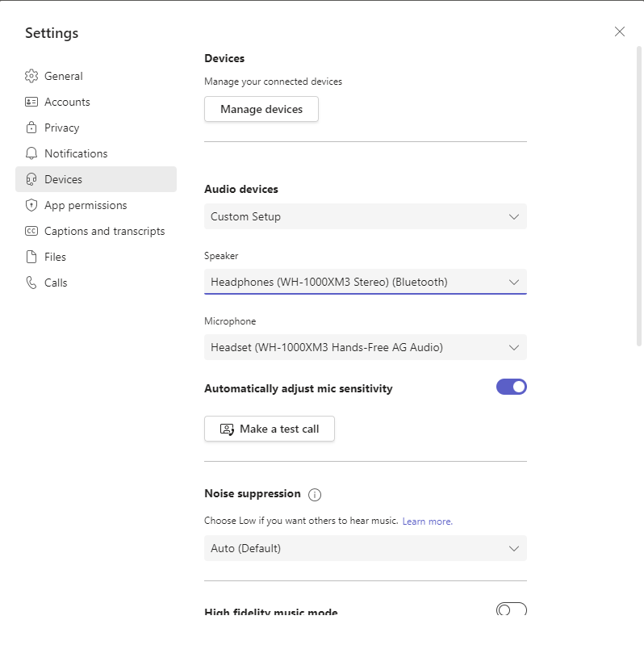Click the Calls phone icon

tap(31, 283)
